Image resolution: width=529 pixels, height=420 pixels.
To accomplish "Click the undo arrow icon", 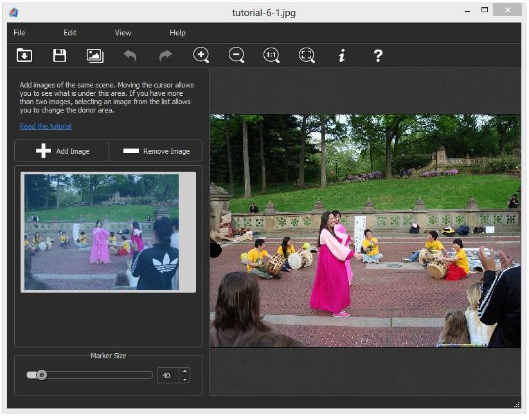I will click(x=130, y=55).
